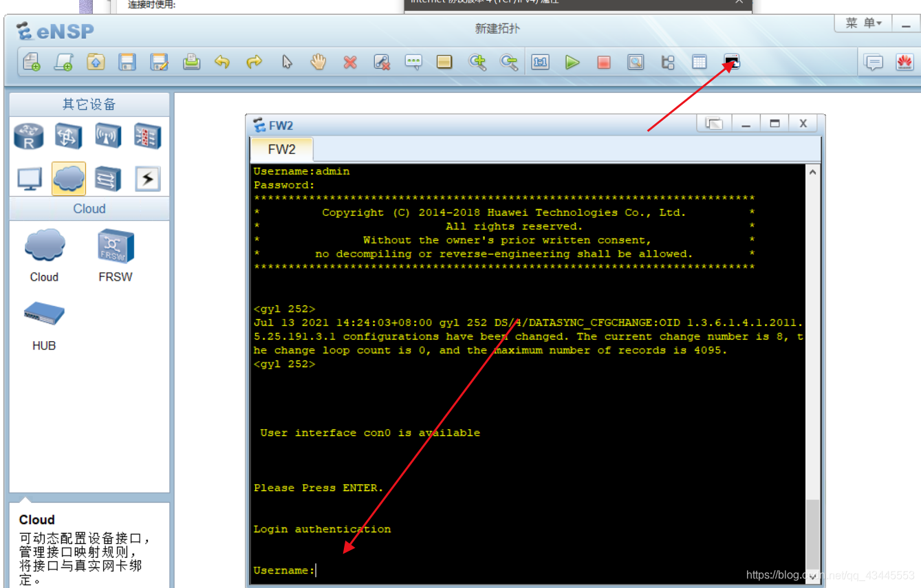Viewport: 921px width, 588px height.
Task: Open a topology file with folder icon
Action: 96,63
